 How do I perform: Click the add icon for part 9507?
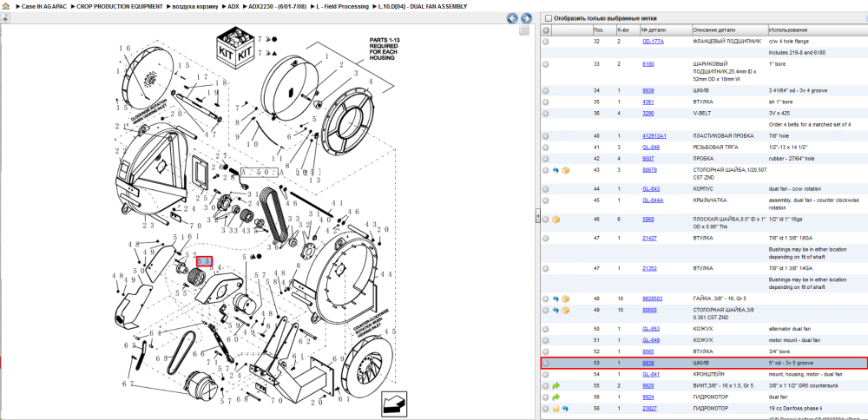click(x=546, y=159)
